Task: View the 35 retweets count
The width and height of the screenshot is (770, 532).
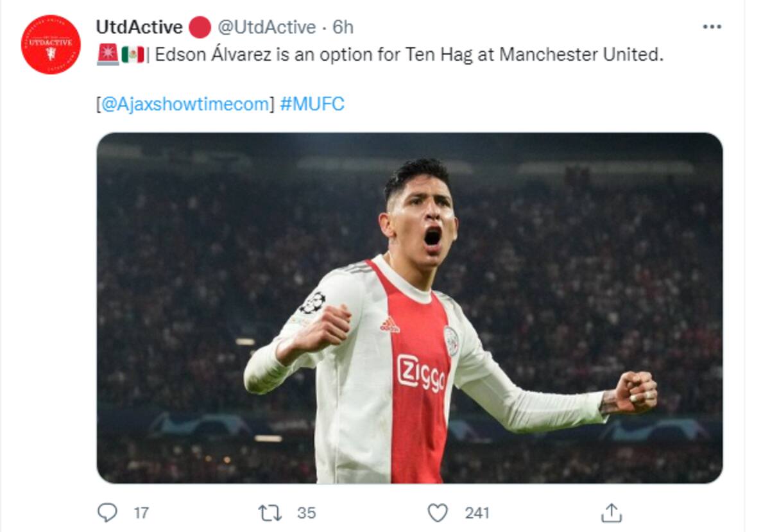Action: [307, 513]
